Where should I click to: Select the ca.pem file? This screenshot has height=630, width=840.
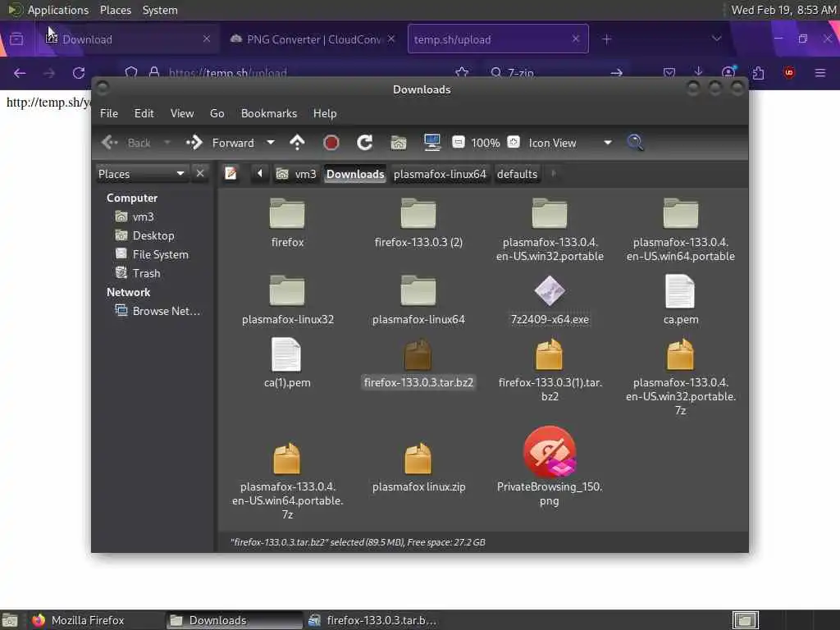680,300
